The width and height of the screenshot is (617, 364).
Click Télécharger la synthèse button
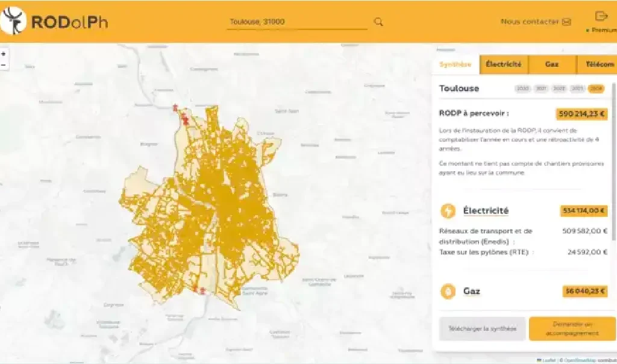482,329
